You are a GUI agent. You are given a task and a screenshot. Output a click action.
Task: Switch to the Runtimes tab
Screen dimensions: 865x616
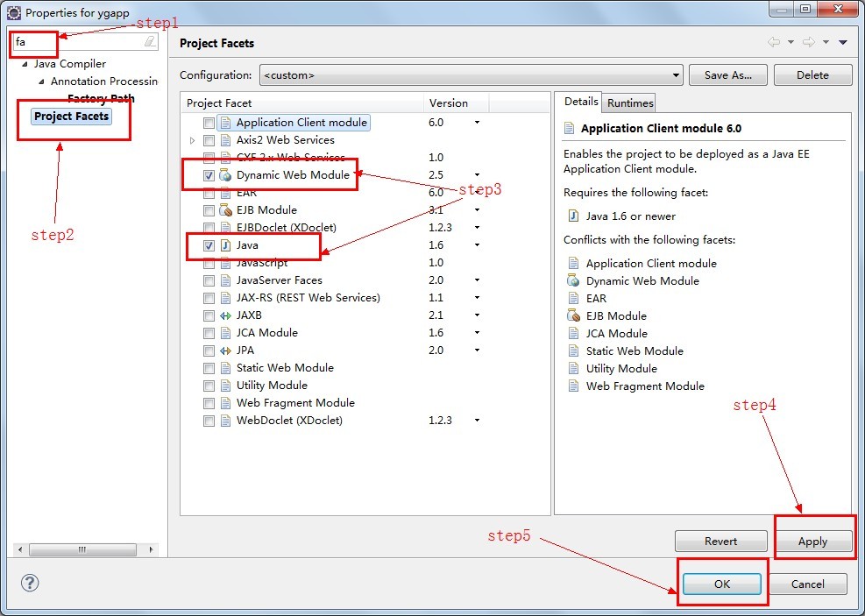[630, 103]
